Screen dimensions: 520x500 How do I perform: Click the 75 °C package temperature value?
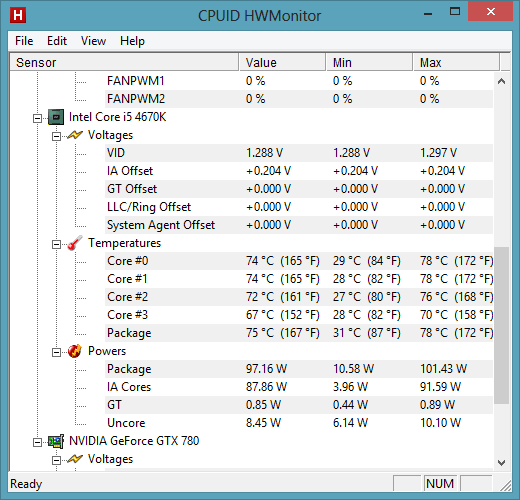coord(283,333)
